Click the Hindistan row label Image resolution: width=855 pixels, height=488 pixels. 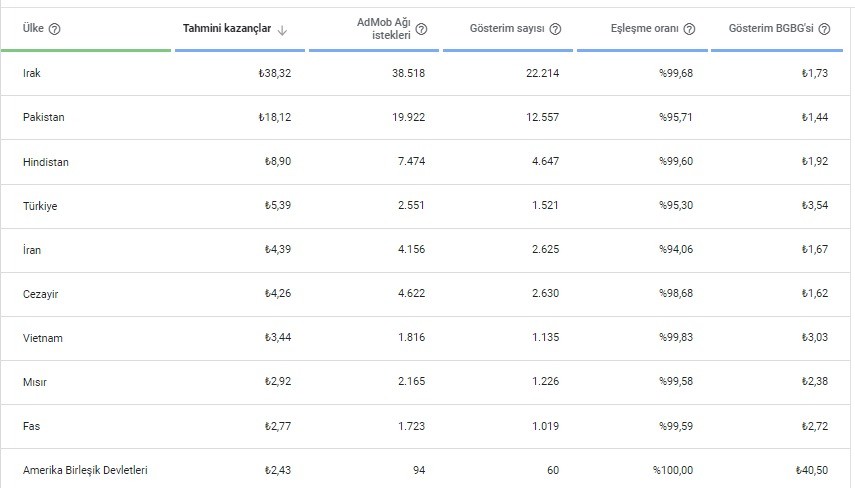pyautogui.click(x=46, y=162)
